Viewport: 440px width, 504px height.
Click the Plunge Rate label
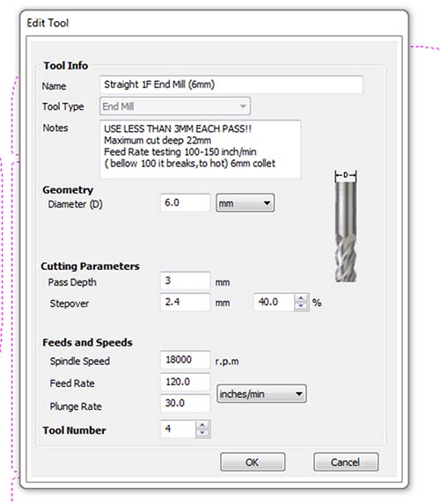click(76, 406)
